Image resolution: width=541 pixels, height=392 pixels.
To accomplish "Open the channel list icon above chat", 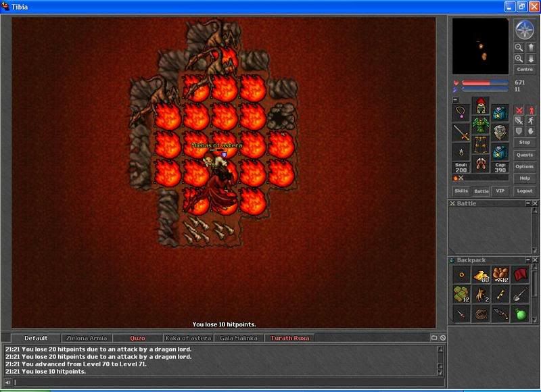I will [x=434, y=338].
